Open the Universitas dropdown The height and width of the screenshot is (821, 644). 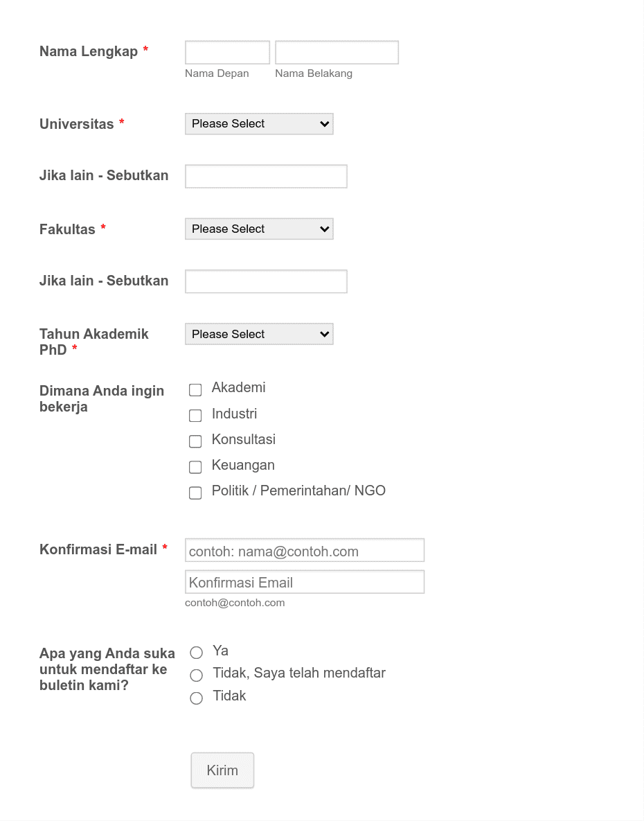[x=259, y=123]
